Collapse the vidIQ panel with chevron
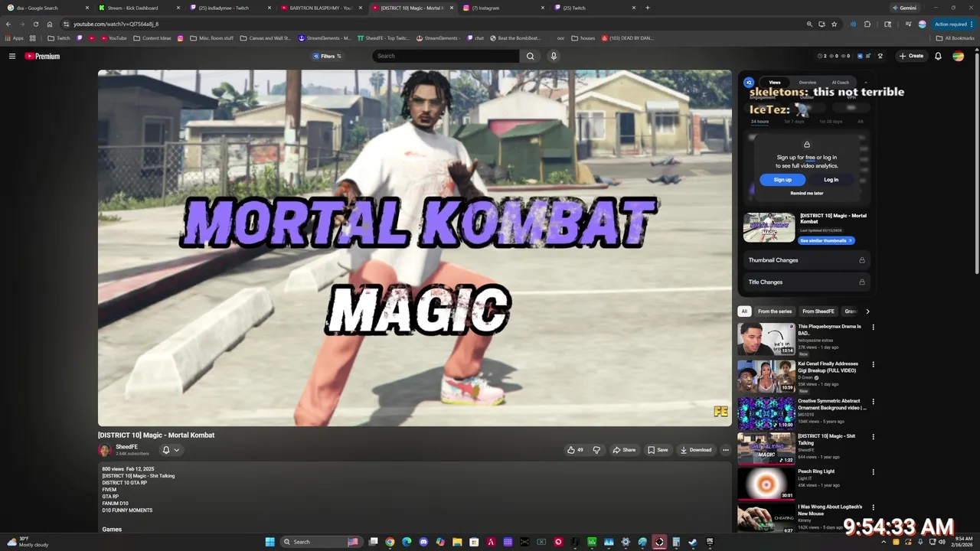Screen dimensions: 980x551 point(866,82)
